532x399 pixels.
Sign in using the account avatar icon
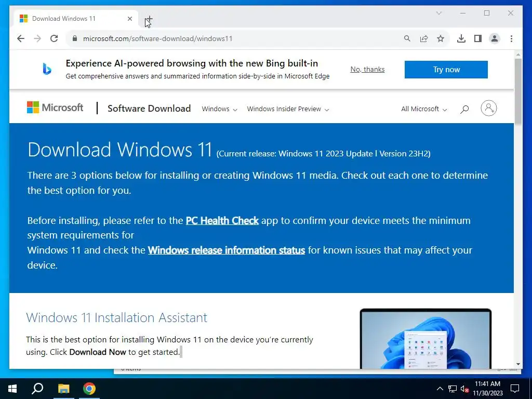pyautogui.click(x=488, y=108)
